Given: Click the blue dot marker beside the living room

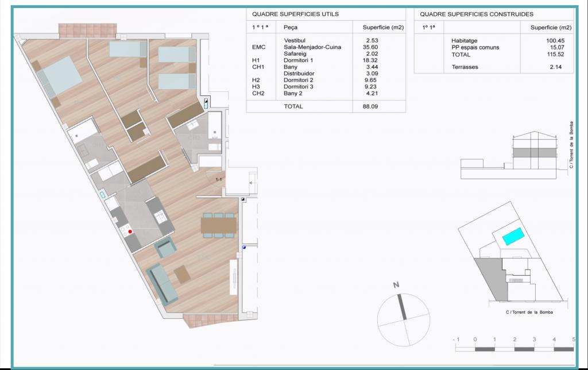Looking at the screenshot, I should tap(244, 248).
